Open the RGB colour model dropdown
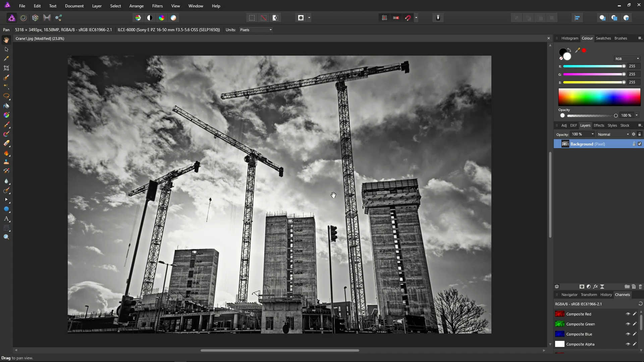This screenshot has height=362, width=644. pyautogui.click(x=627, y=59)
